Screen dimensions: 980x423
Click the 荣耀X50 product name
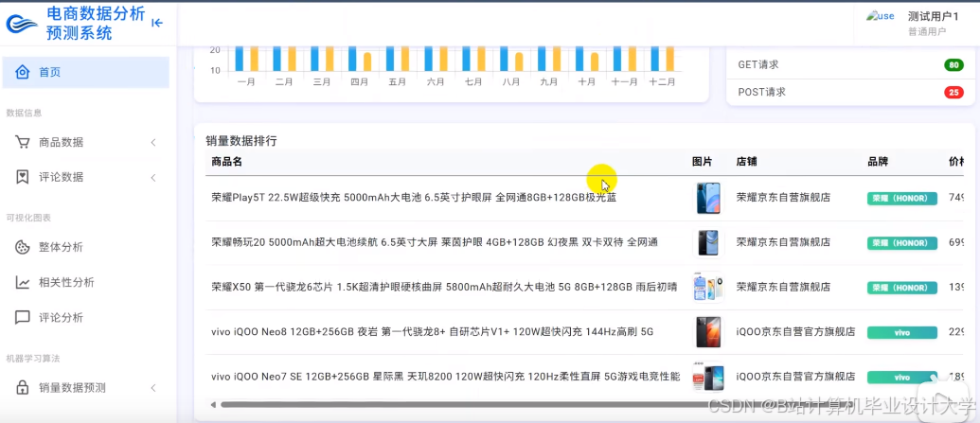click(444, 288)
